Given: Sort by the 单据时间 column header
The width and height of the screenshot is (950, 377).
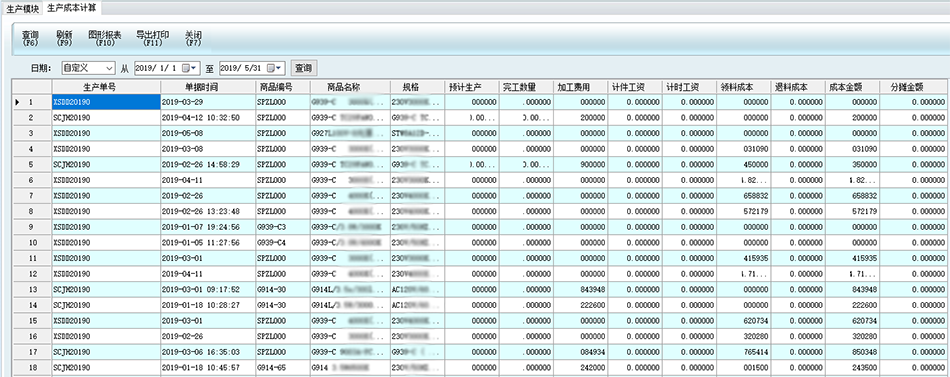Looking at the screenshot, I should click(208, 87).
